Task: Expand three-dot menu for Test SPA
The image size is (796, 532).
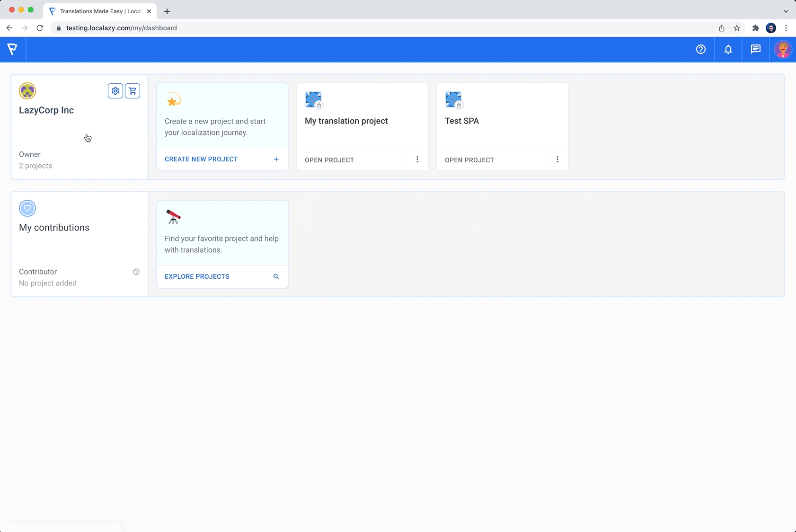Action: [557, 160]
